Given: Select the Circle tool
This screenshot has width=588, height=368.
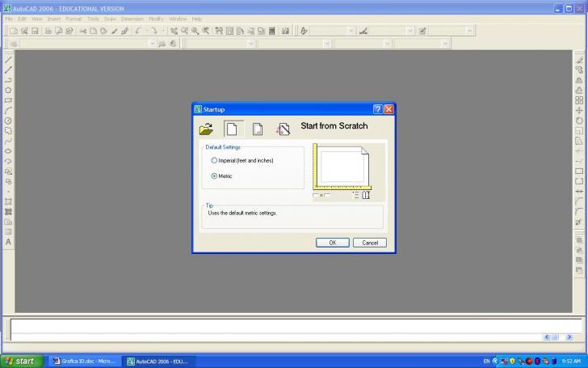Looking at the screenshot, I should click(8, 121).
